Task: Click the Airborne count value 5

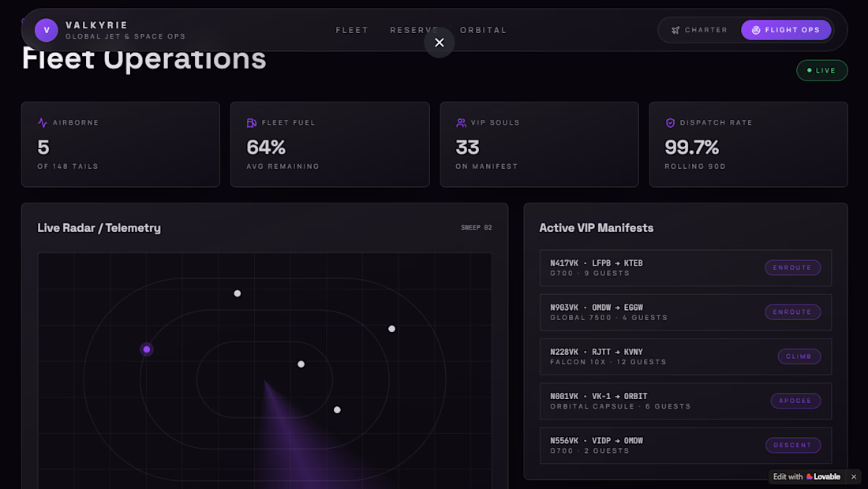Action: click(x=43, y=147)
